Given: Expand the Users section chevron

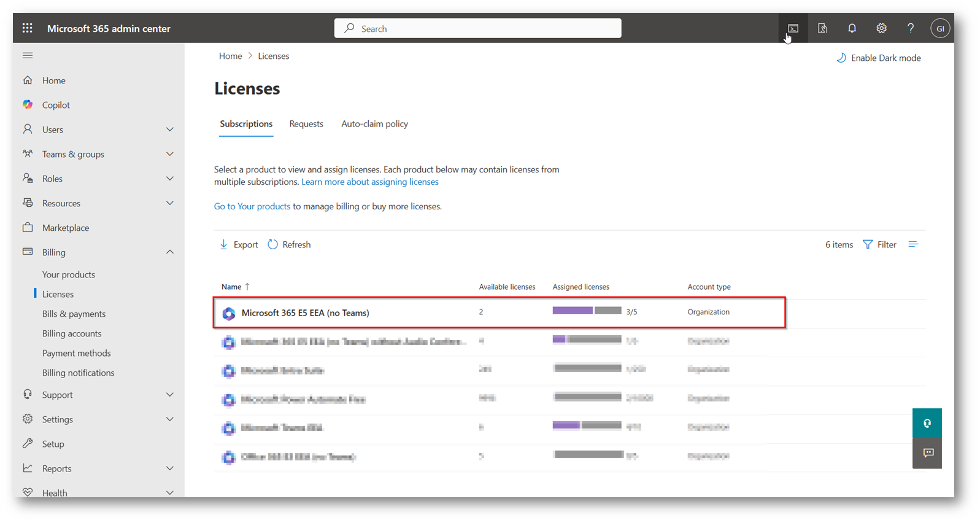Looking at the screenshot, I should (x=170, y=130).
